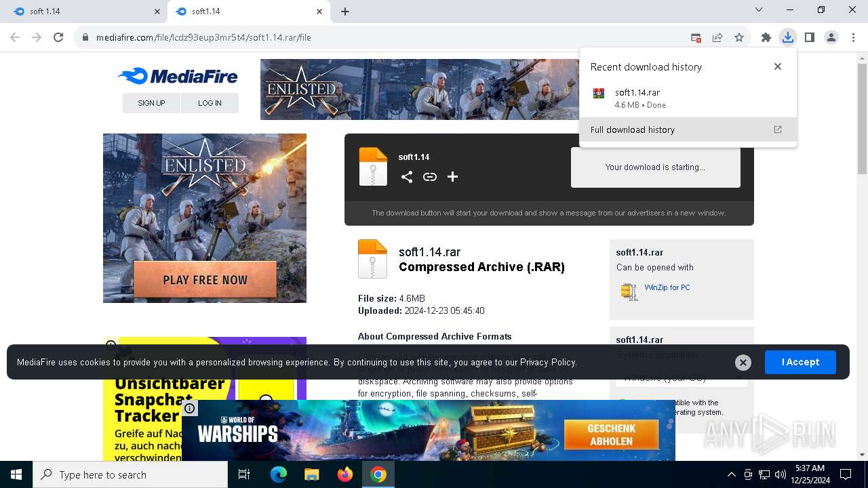Open the Privacy Policy link
Image resolution: width=868 pixels, height=488 pixels.
coord(548,362)
